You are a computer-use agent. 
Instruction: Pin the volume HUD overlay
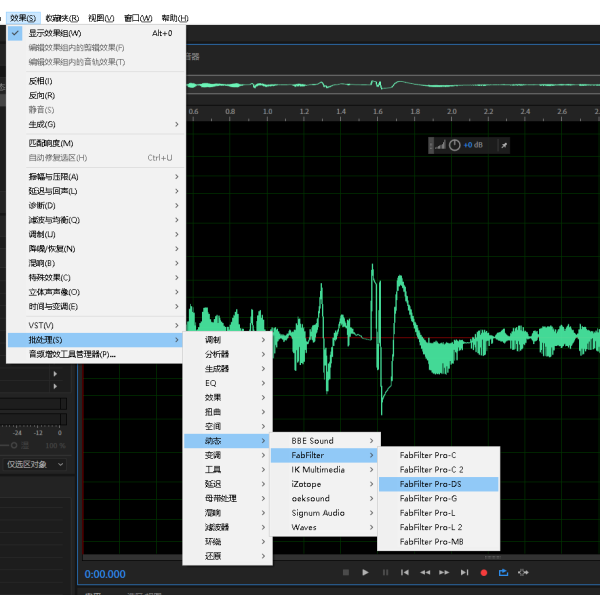pos(504,145)
